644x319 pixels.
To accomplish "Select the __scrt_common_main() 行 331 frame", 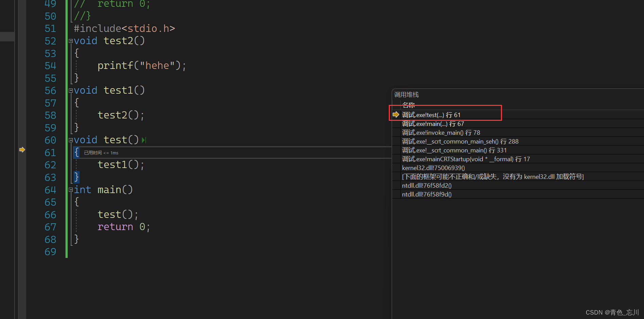I will tap(454, 150).
